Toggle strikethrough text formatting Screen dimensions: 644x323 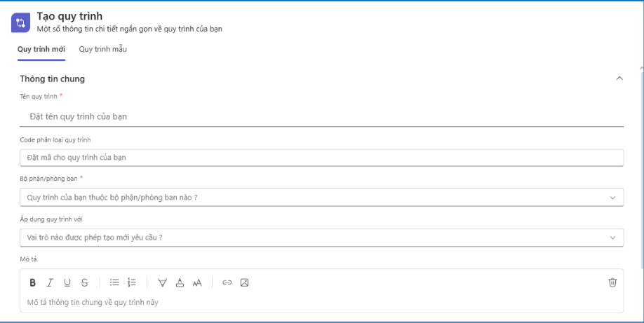pyautogui.click(x=85, y=283)
